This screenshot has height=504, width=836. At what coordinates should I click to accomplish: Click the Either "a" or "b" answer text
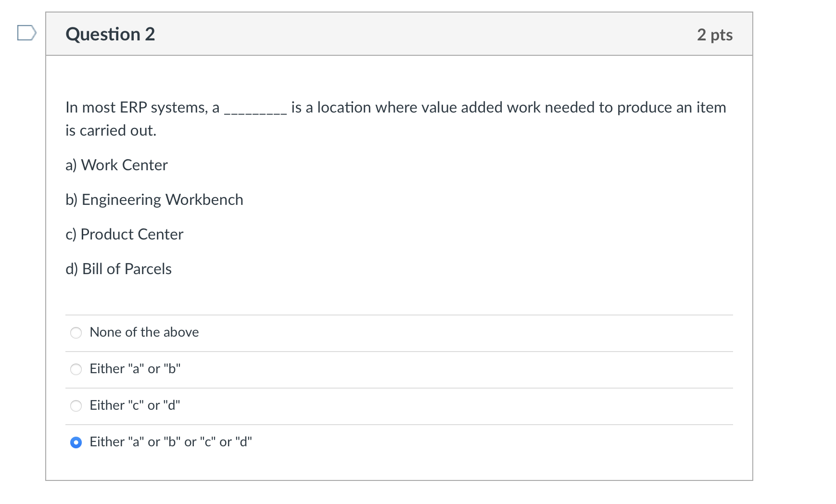click(135, 369)
